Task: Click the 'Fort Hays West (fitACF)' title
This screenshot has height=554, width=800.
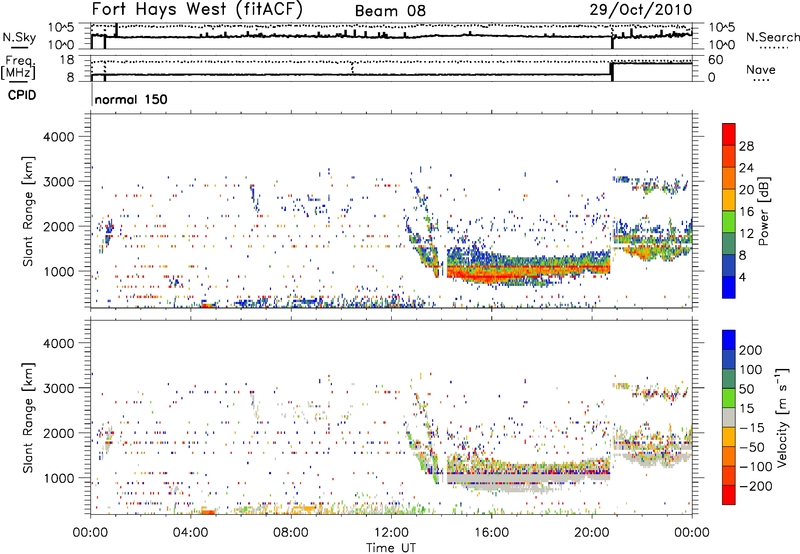Action: [x=197, y=9]
